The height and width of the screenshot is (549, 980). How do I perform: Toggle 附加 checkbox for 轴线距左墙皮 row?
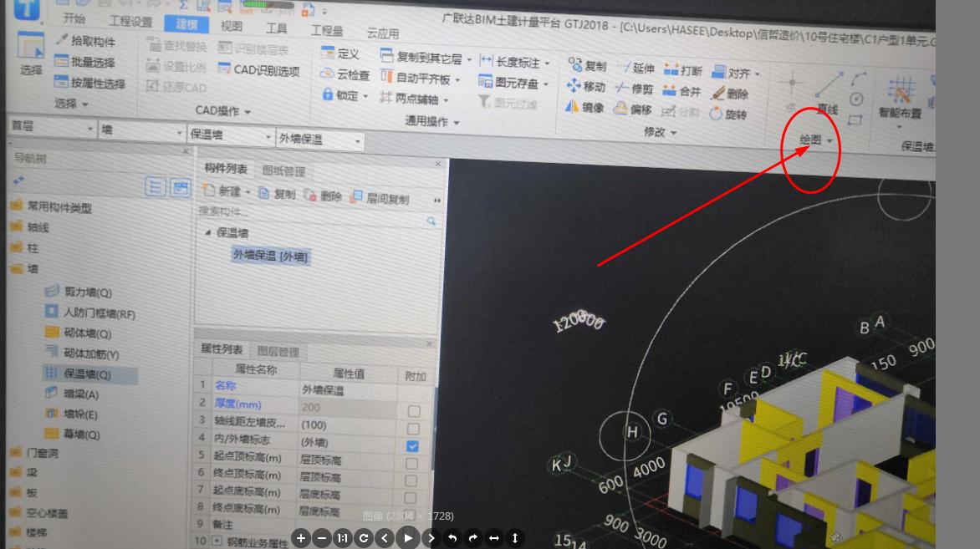(413, 429)
